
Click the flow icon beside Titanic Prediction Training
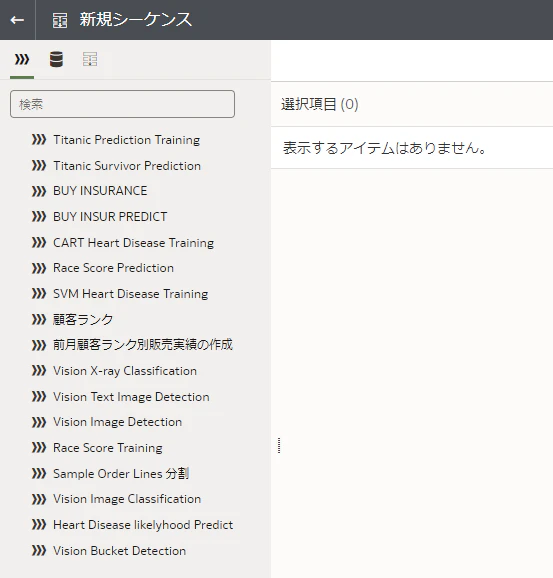pos(39,140)
